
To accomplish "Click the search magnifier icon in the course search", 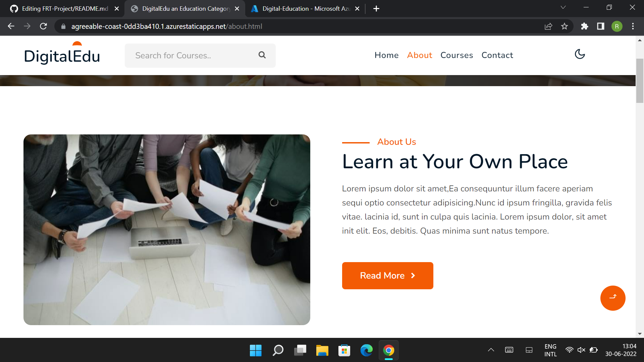I will click(x=262, y=55).
